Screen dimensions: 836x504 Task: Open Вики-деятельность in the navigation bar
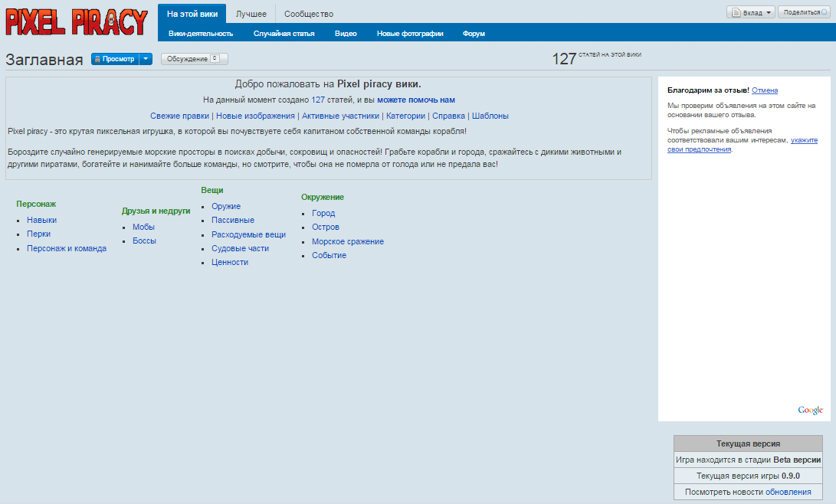[x=201, y=33]
